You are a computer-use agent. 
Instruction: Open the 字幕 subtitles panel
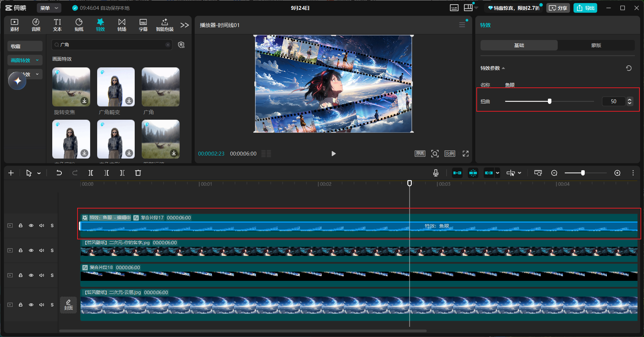(143, 25)
